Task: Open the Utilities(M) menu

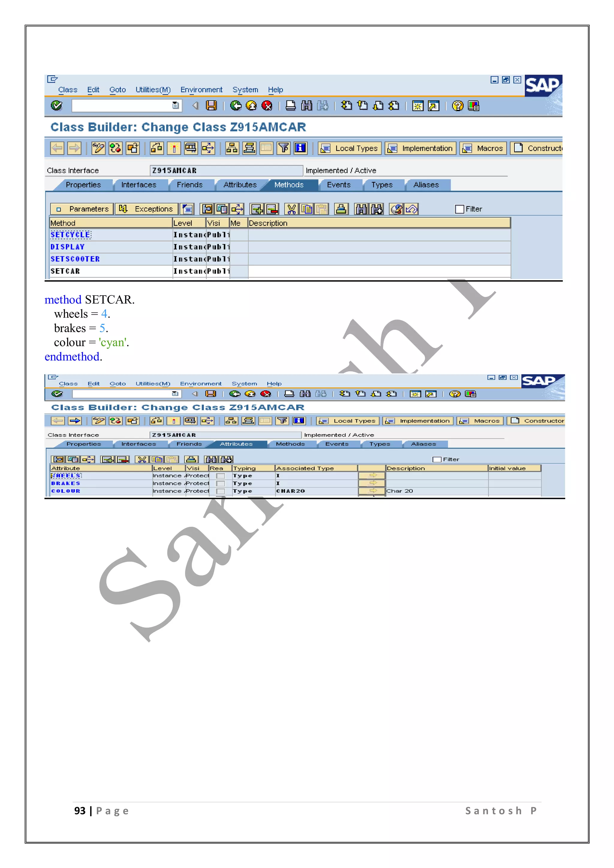Action: pos(153,90)
